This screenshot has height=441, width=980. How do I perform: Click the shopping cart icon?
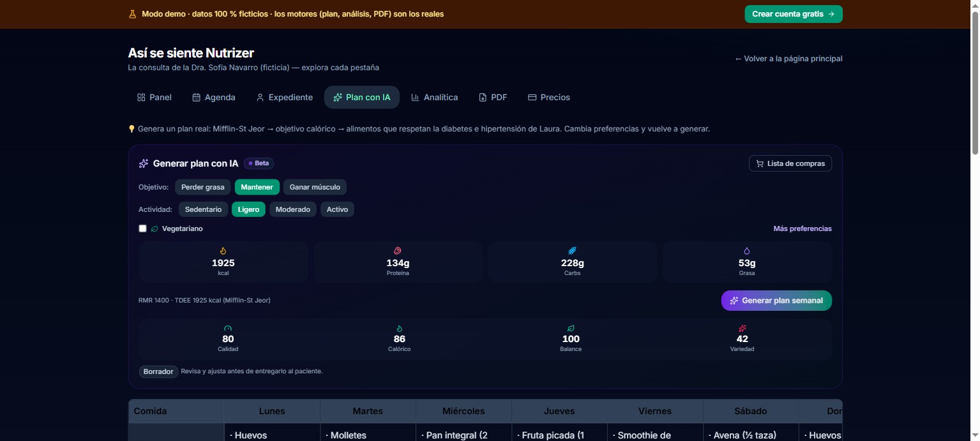point(760,163)
